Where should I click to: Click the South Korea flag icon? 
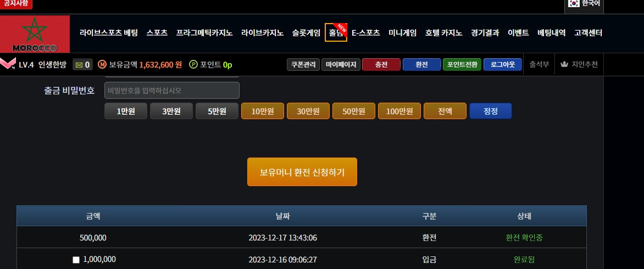coord(574,3)
